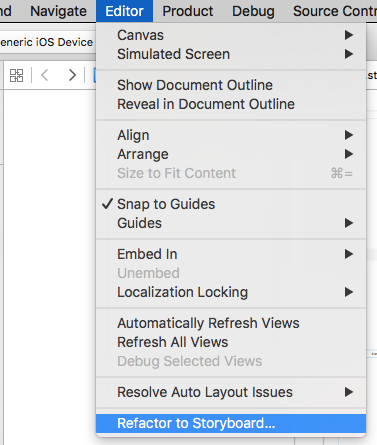This screenshot has width=377, height=445.
Task: Go back with the left chevron
Action: tap(45, 75)
